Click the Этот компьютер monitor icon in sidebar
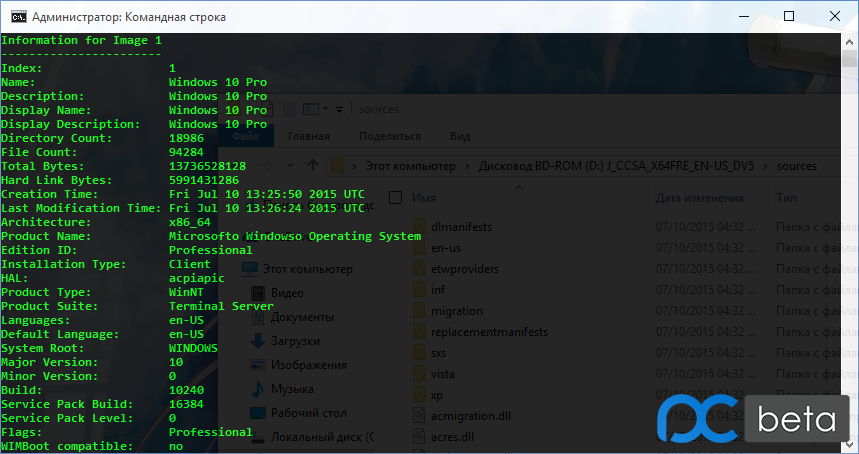The width and height of the screenshot is (859, 454). click(x=250, y=269)
